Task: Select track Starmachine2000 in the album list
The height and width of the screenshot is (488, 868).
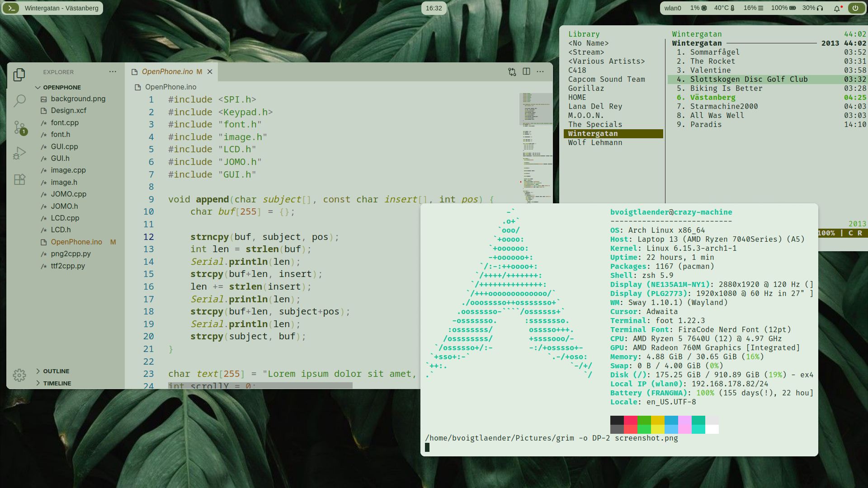Action: point(724,107)
